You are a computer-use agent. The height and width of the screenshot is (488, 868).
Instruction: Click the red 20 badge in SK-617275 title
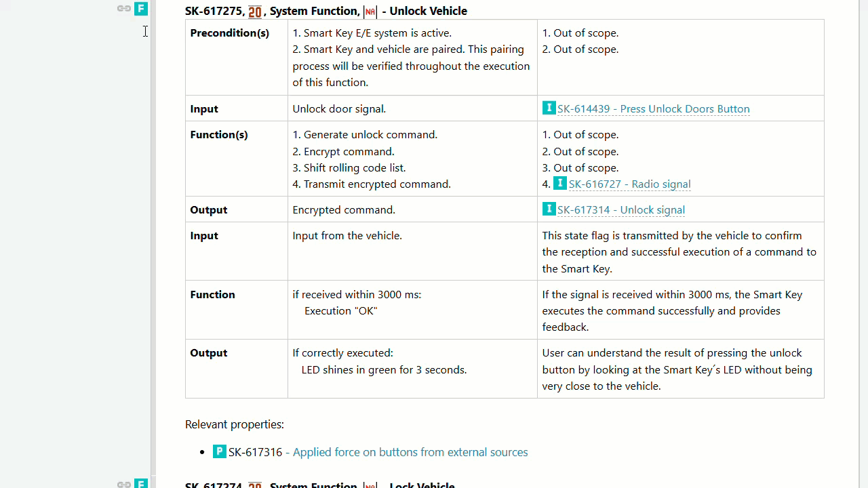255,12
